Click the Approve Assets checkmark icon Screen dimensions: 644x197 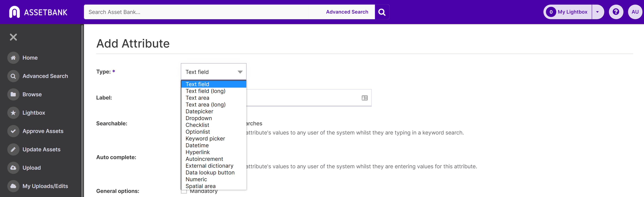13,131
